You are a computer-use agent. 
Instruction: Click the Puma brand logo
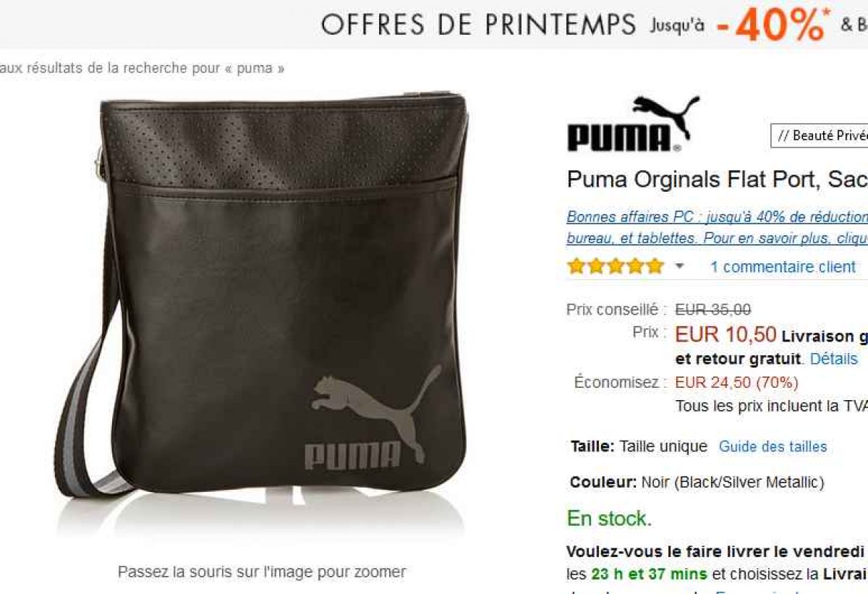tap(633, 124)
